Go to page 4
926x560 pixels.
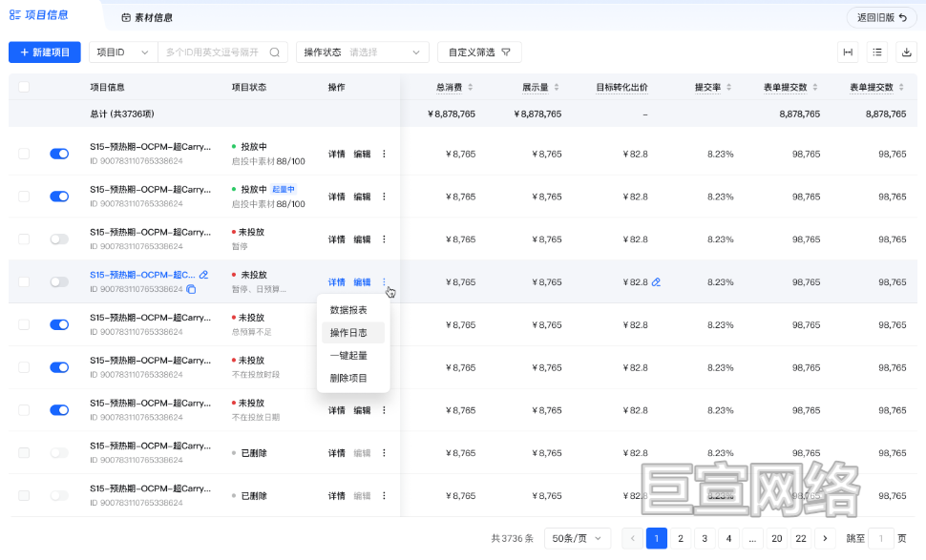tap(728, 538)
